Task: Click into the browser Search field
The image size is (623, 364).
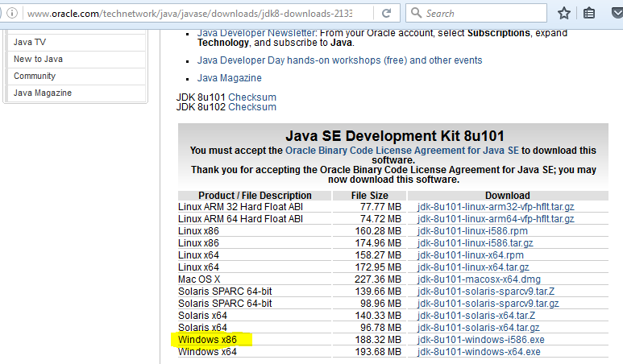Action: (x=476, y=14)
